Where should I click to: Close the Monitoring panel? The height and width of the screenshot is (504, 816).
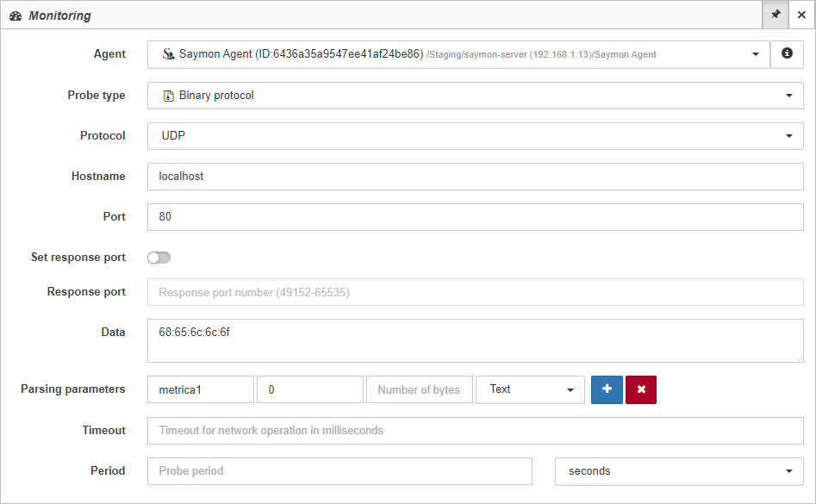click(x=801, y=15)
